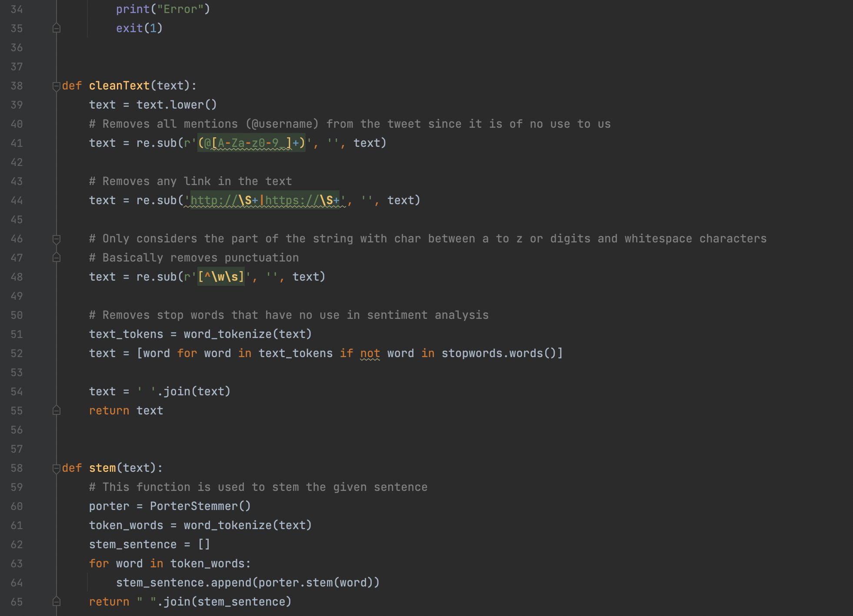Click the underlined 'not' keyword warning

point(370,353)
